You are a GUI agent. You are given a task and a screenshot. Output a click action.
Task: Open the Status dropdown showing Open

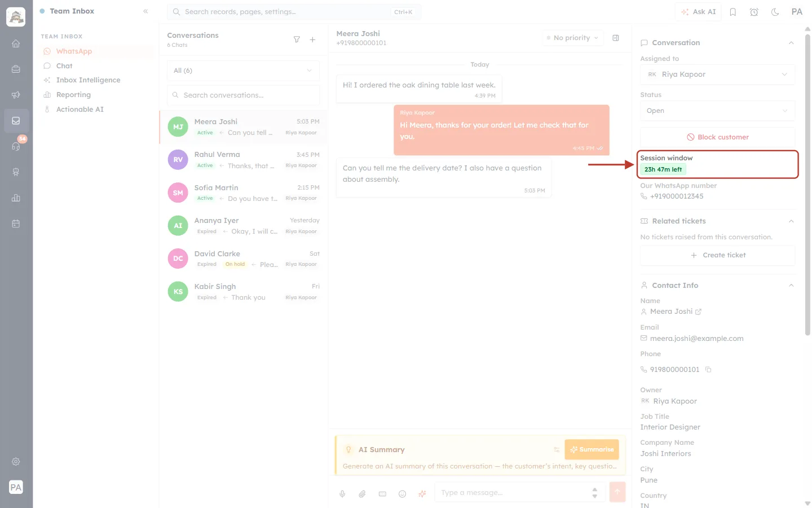pyautogui.click(x=718, y=111)
